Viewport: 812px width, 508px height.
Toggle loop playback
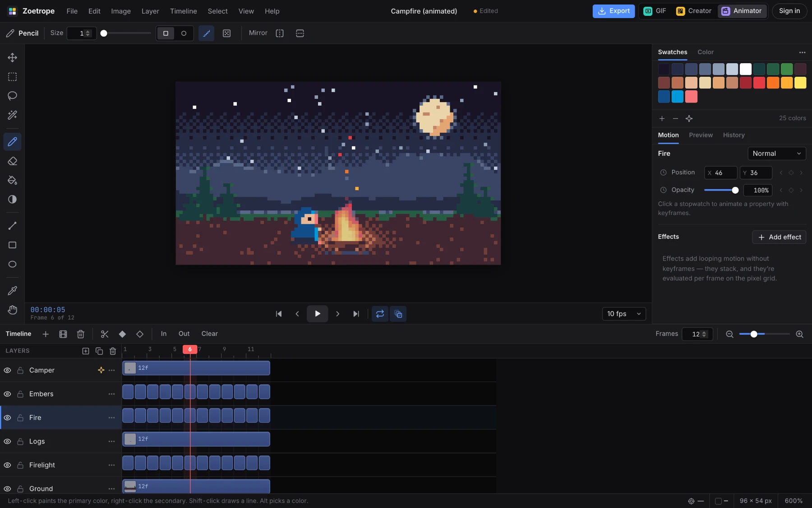coord(380,314)
